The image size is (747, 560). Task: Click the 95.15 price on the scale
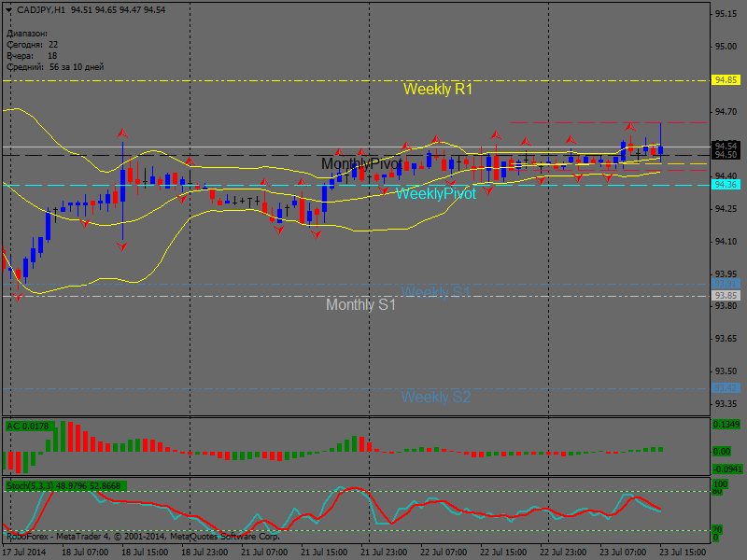pyautogui.click(x=726, y=14)
